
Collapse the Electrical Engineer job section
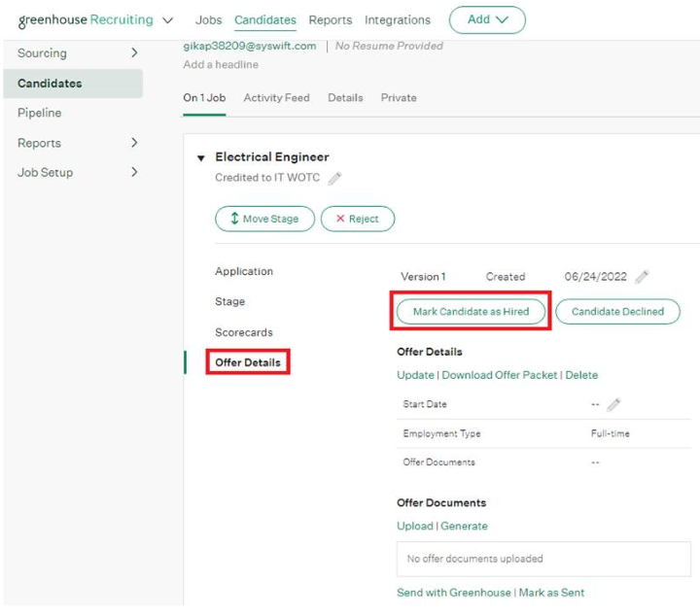pyautogui.click(x=201, y=157)
